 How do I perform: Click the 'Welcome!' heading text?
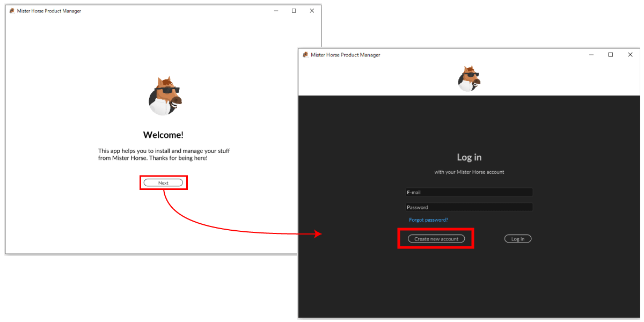point(163,135)
